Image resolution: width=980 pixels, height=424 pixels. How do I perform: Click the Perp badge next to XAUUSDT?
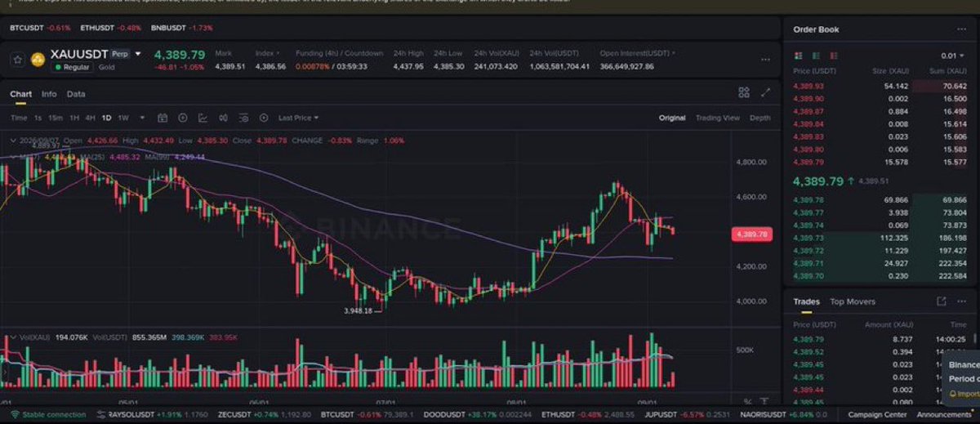click(x=119, y=54)
